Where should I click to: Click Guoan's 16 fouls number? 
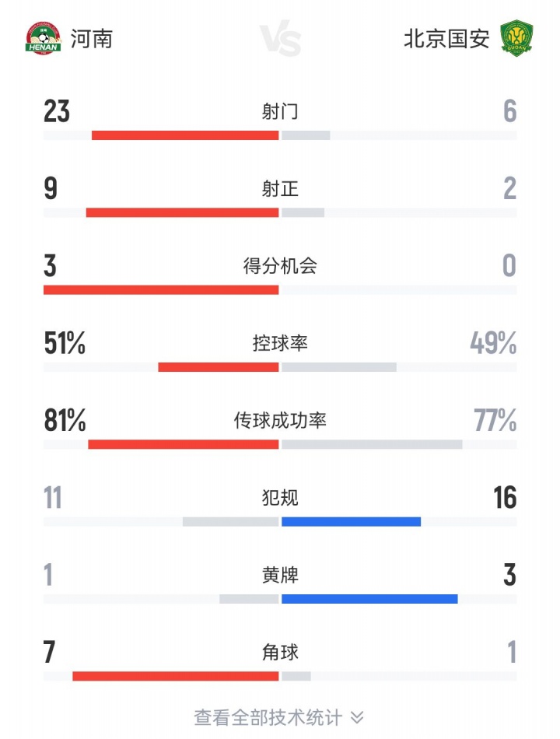pos(505,498)
